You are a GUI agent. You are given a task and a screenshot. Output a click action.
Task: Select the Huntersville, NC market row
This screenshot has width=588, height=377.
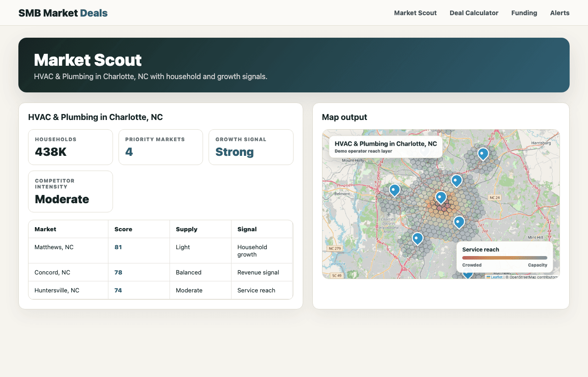click(160, 290)
